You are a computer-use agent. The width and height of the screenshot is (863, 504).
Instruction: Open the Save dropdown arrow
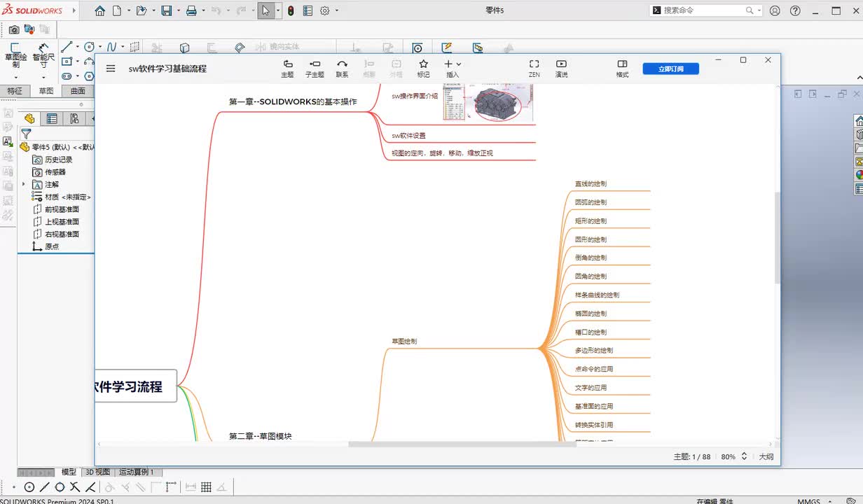coord(177,10)
